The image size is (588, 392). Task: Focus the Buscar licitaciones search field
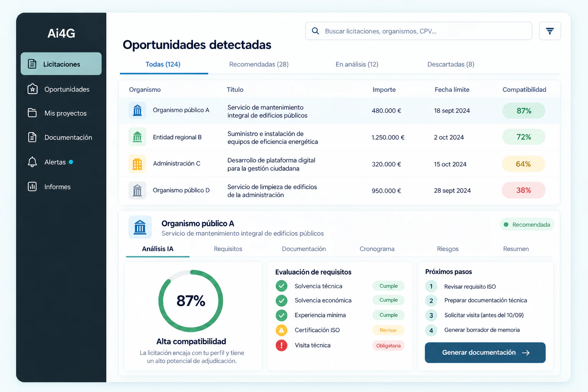coord(418,31)
